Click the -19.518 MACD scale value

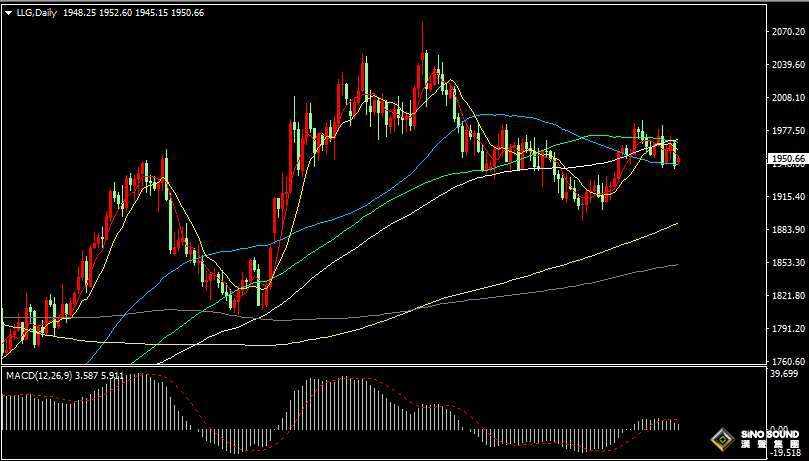point(785,452)
